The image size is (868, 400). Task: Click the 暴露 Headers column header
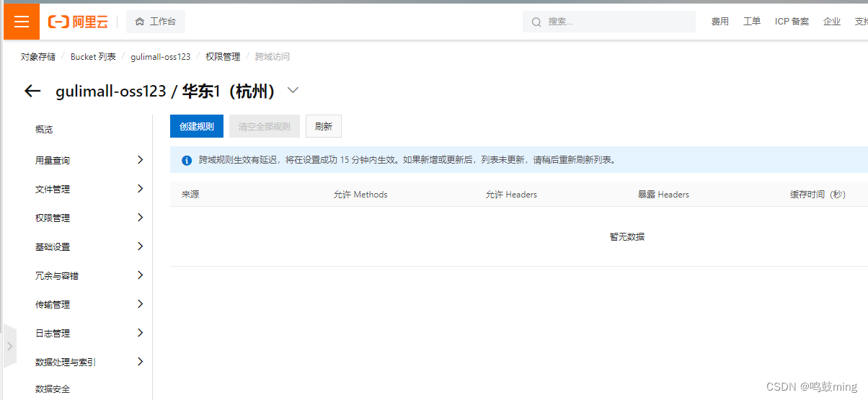[x=663, y=195]
